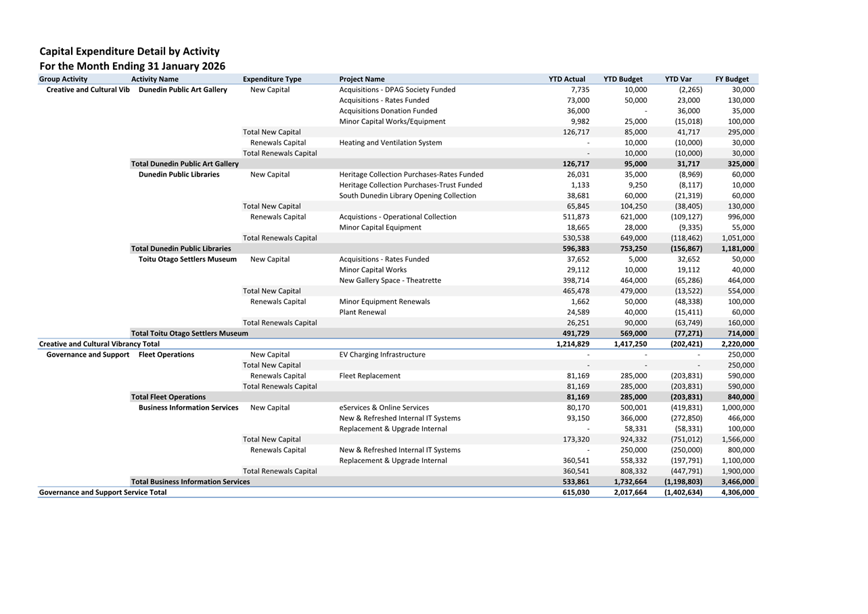Click the YTD Actual value 9,982
The image size is (868, 614).
[580, 122]
